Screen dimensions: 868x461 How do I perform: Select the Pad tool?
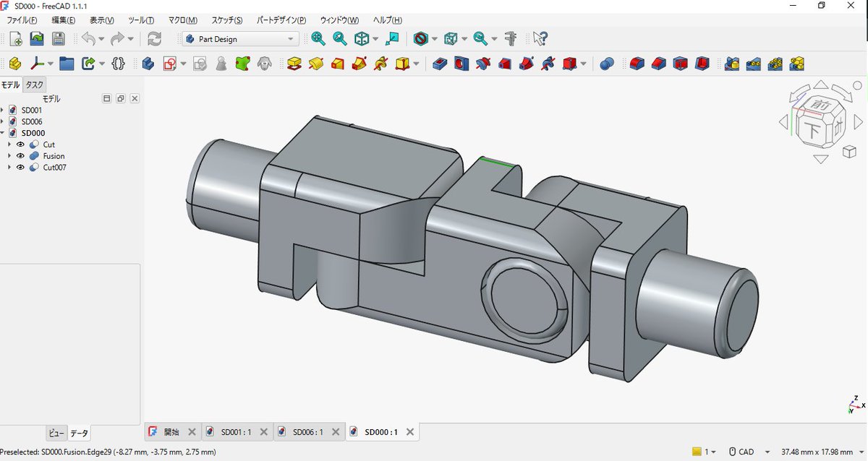294,64
